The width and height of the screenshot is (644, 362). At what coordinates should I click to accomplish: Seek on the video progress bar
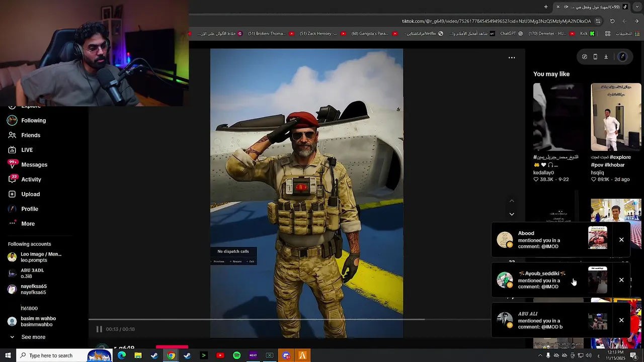tap(289, 319)
